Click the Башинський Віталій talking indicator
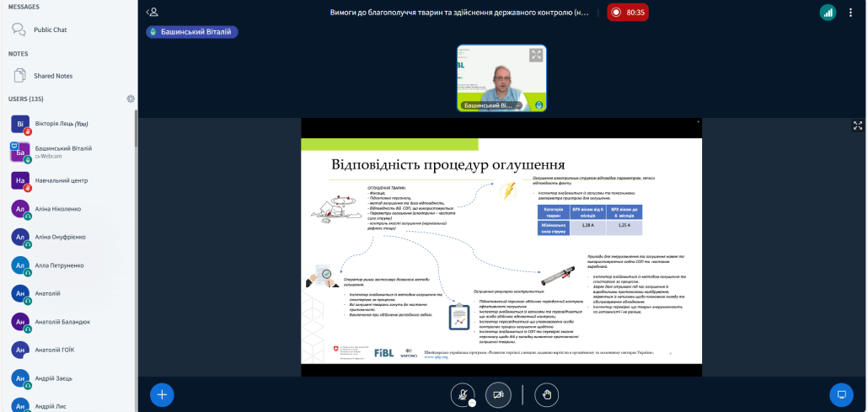This screenshot has width=868, height=412. [x=192, y=32]
